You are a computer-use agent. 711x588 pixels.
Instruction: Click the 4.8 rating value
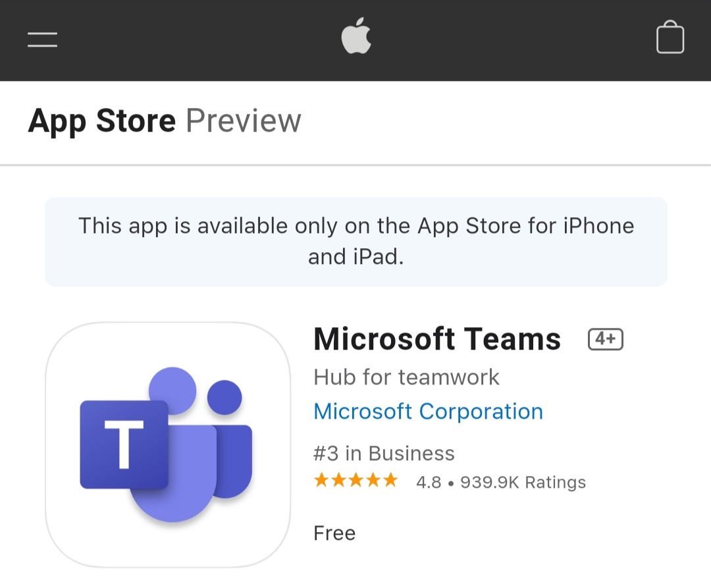tap(429, 482)
